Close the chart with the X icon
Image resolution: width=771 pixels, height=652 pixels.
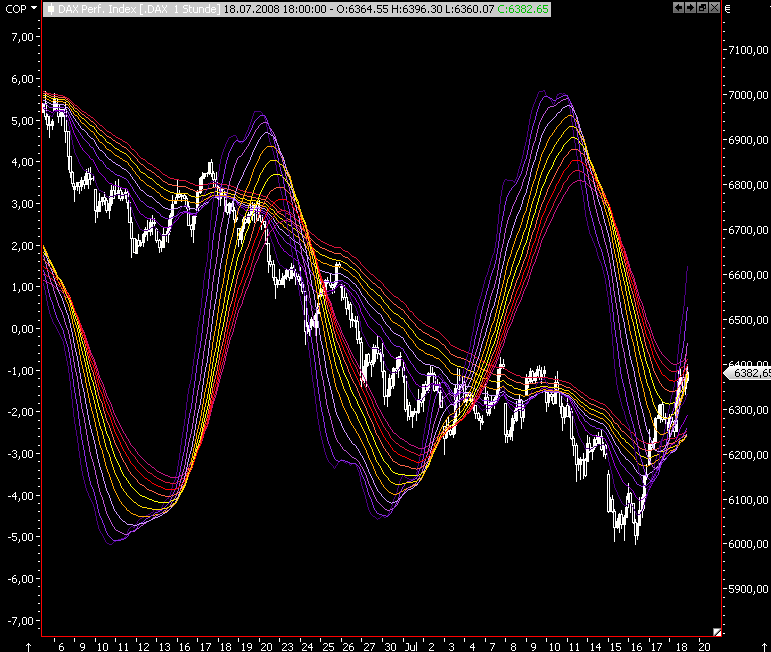click(x=714, y=7)
